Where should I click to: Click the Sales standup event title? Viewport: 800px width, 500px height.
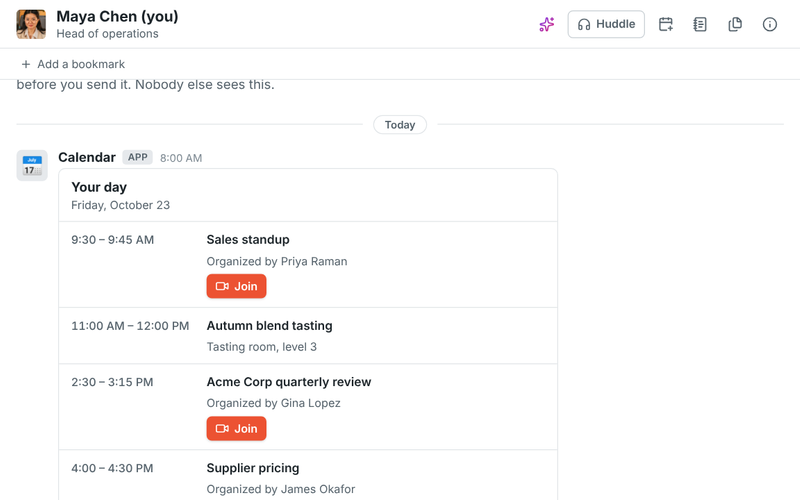tap(248, 240)
